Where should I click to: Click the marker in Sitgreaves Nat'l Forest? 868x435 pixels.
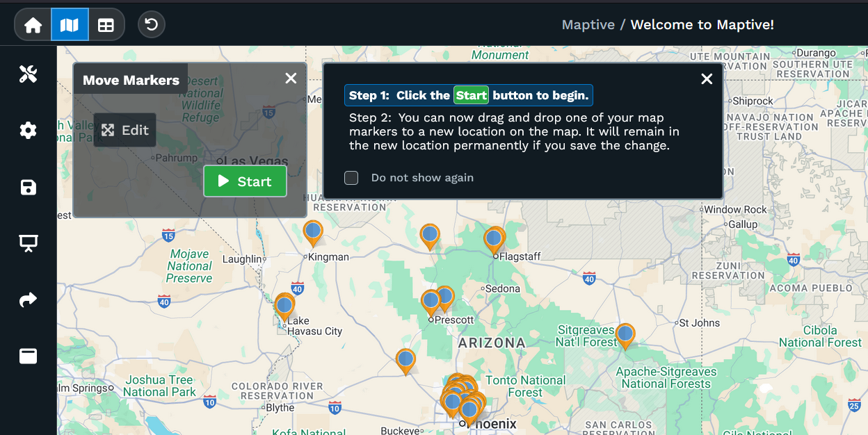(x=625, y=336)
